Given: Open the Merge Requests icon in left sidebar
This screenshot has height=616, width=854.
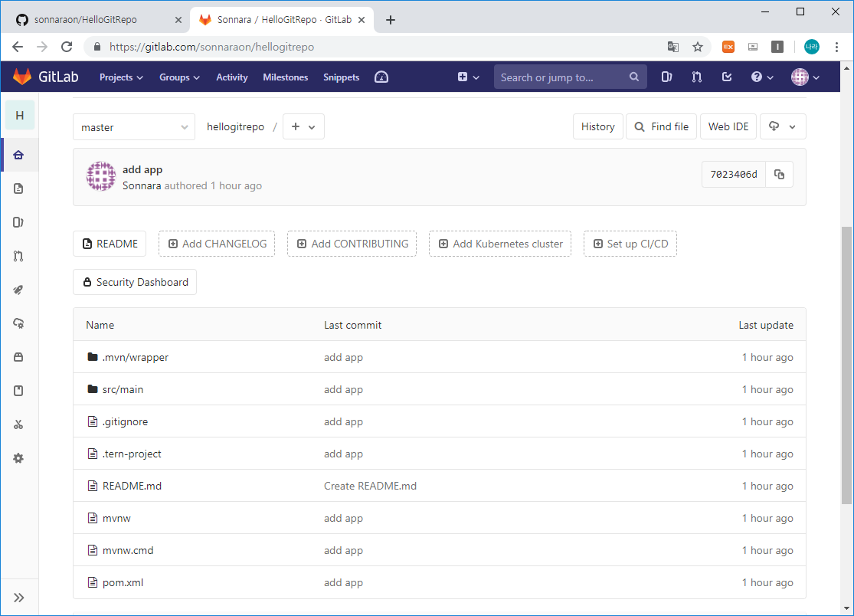Looking at the screenshot, I should pyautogui.click(x=18, y=256).
